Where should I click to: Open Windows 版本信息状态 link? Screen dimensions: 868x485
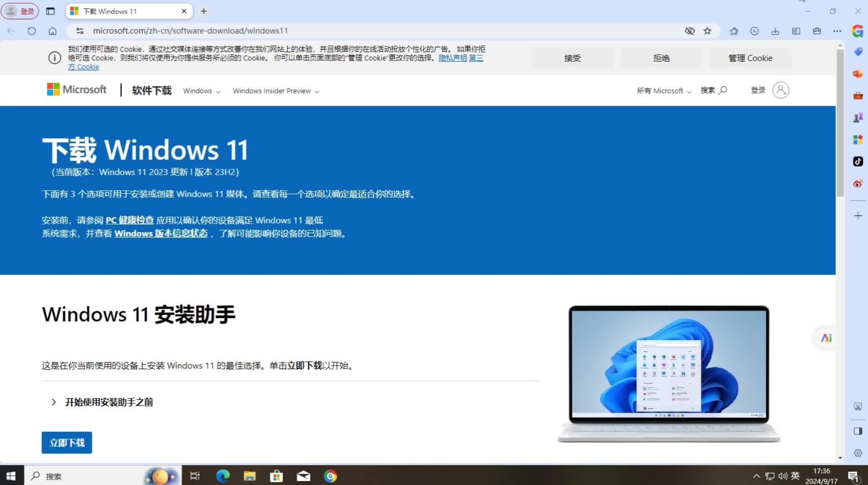(x=161, y=234)
